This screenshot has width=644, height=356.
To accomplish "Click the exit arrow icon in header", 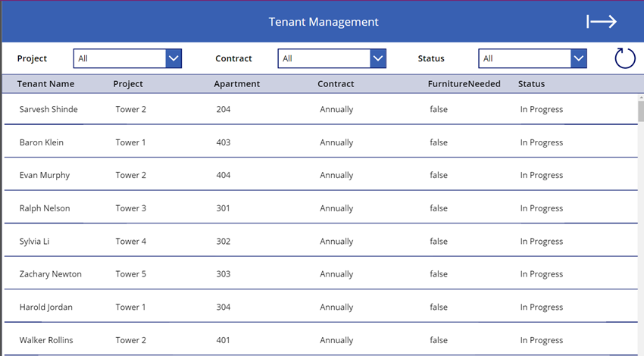I will 602,22.
